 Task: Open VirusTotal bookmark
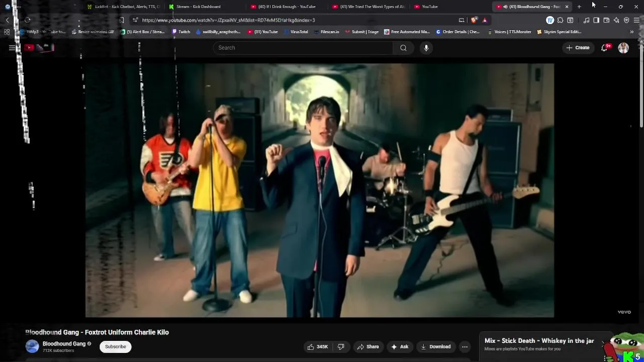(296, 32)
